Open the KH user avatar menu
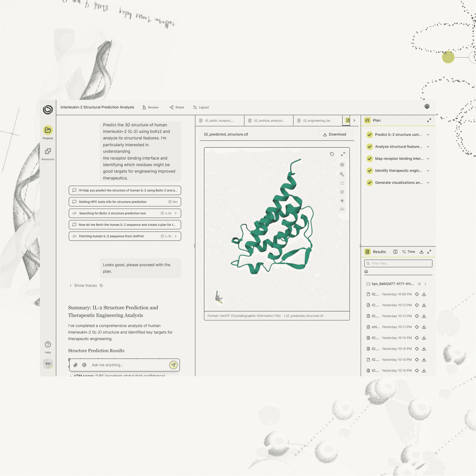 point(48,364)
